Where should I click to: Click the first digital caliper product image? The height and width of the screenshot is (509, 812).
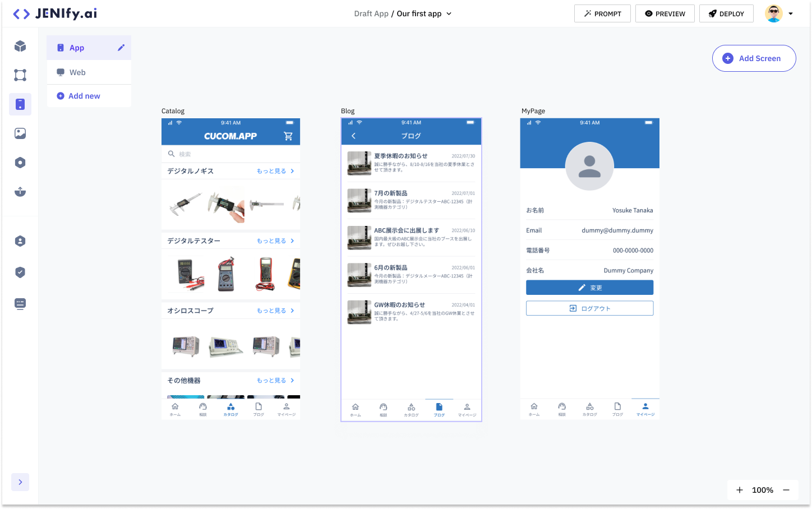(x=185, y=205)
